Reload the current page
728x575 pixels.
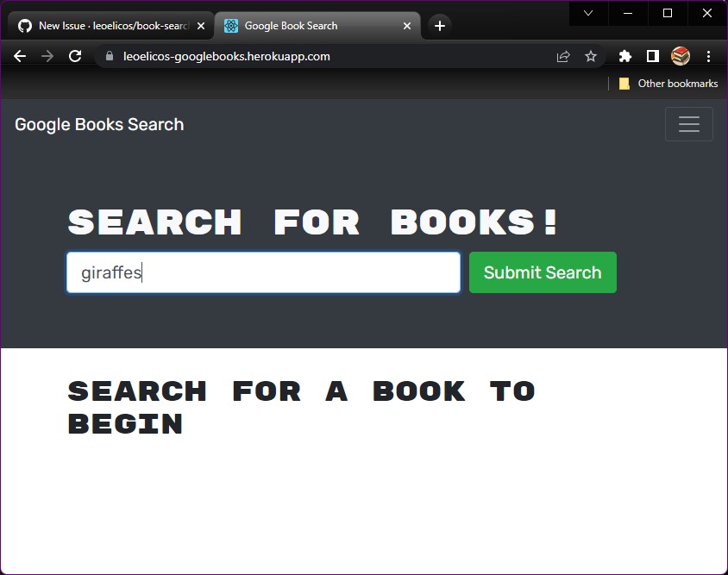(x=75, y=57)
